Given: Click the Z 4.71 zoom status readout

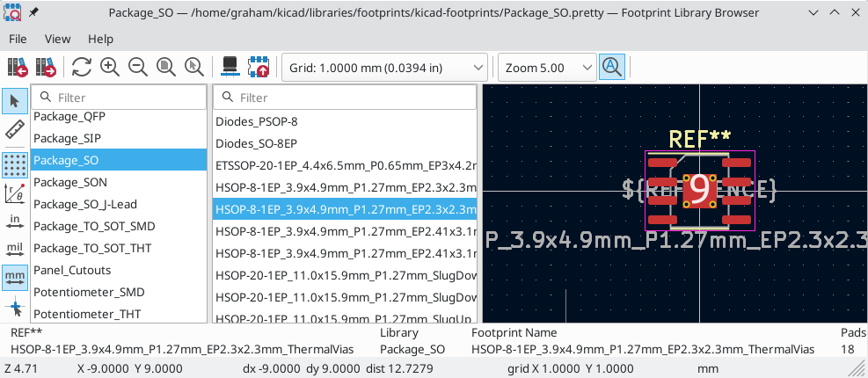Looking at the screenshot, I should (20, 368).
